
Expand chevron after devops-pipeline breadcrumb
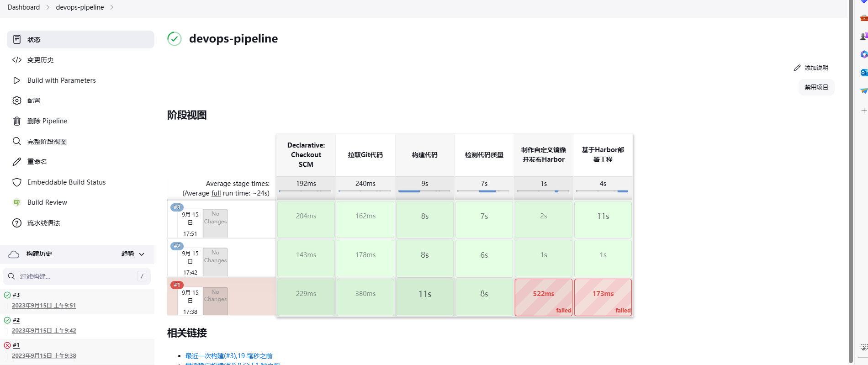pos(112,7)
